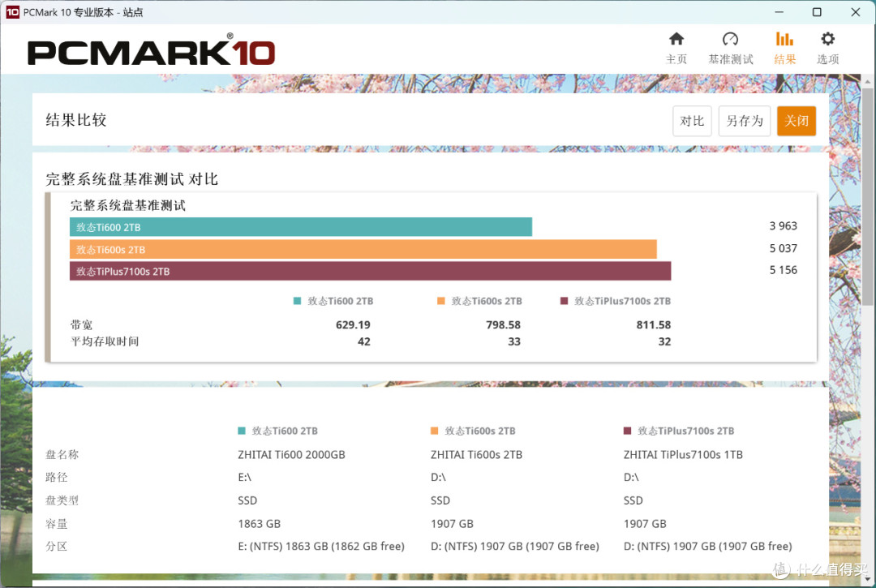Screen dimensions: 876x588
Task: Click the 完整系统盘基准测试 对比 heading
Action: tap(132, 179)
